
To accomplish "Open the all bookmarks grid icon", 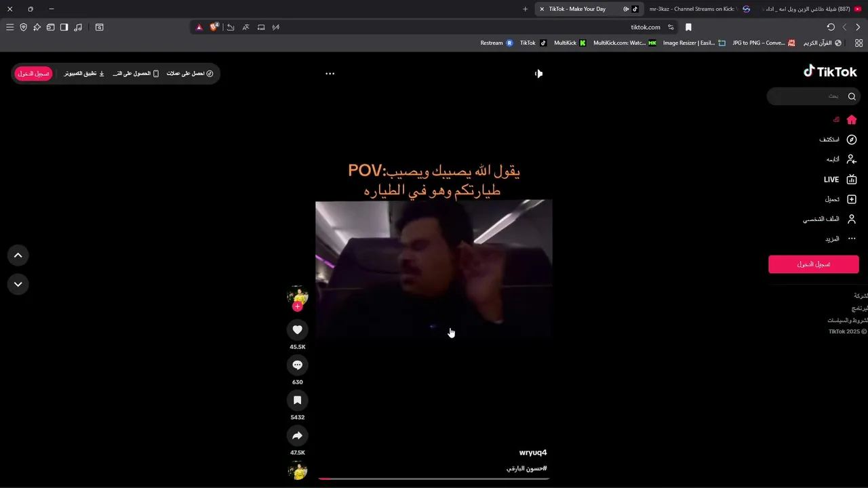I will (859, 43).
